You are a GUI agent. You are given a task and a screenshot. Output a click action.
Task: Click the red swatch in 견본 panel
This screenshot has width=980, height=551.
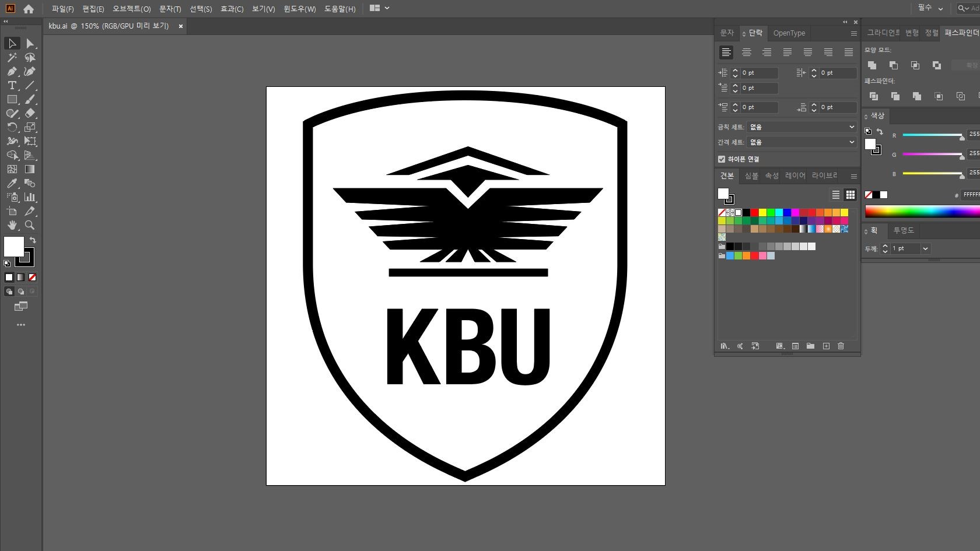[x=754, y=213]
